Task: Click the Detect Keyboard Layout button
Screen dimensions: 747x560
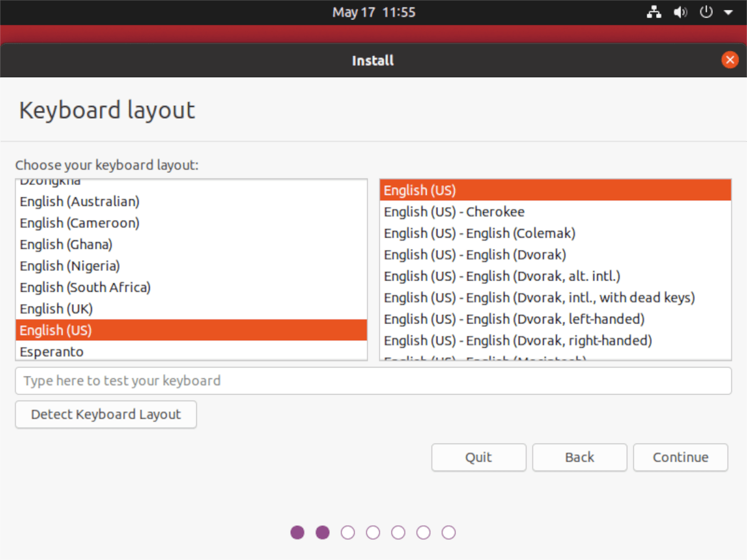Action: coord(106,414)
